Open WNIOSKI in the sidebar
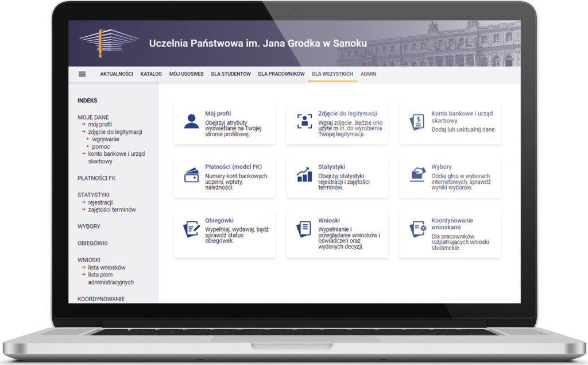The width and height of the screenshot is (588, 365). (x=89, y=260)
